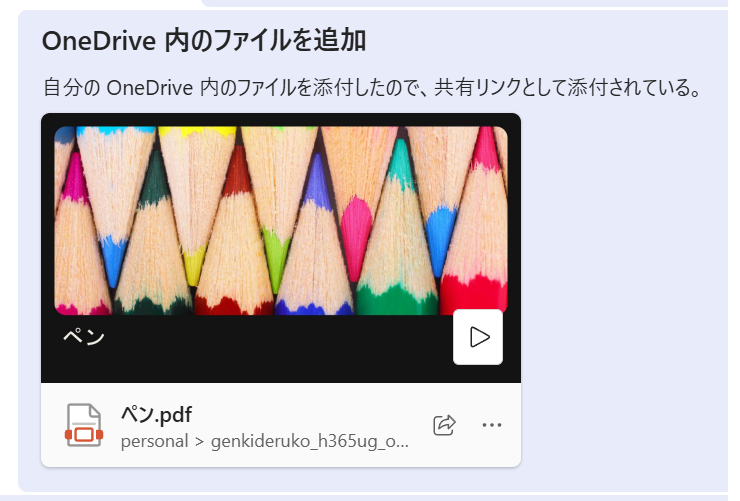The width and height of the screenshot is (740, 501).
Task: Open the ペン.pdf file name link
Action: 157,415
